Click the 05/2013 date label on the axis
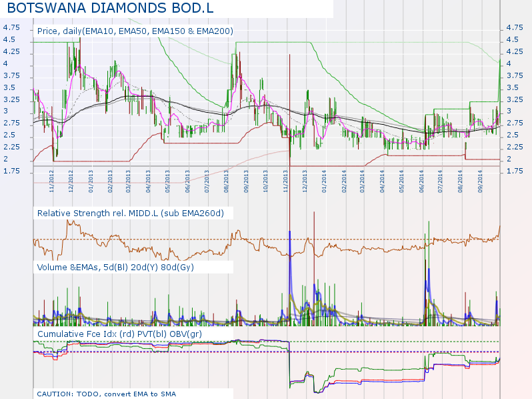 coord(167,181)
